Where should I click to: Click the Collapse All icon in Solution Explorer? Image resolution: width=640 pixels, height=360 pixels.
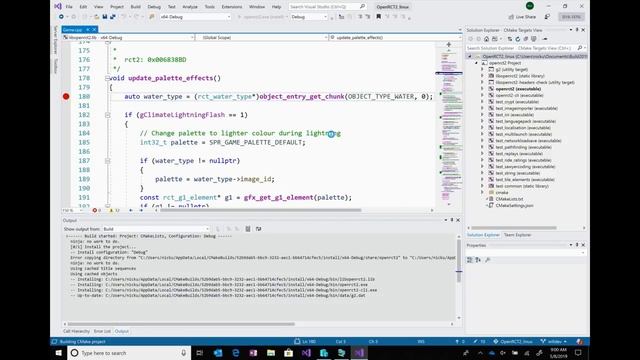tap(526, 39)
